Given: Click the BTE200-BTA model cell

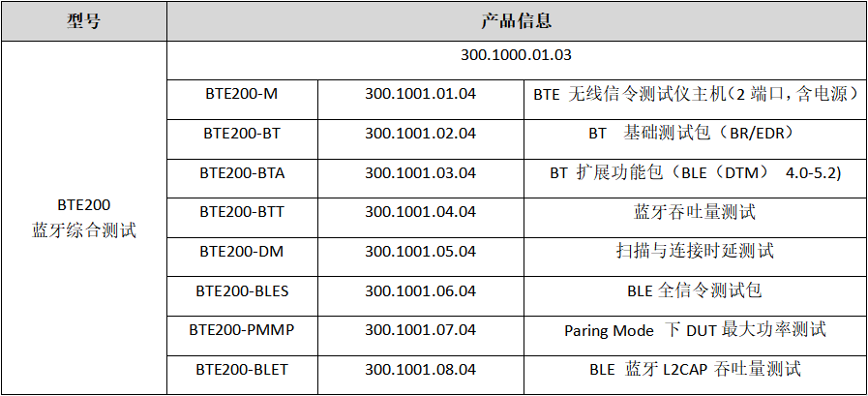Looking at the screenshot, I should pyautogui.click(x=242, y=173).
